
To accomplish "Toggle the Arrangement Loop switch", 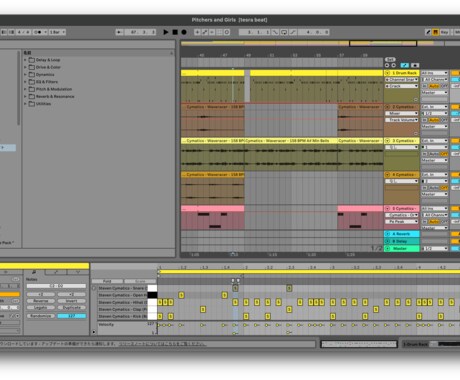I will 284,32.
